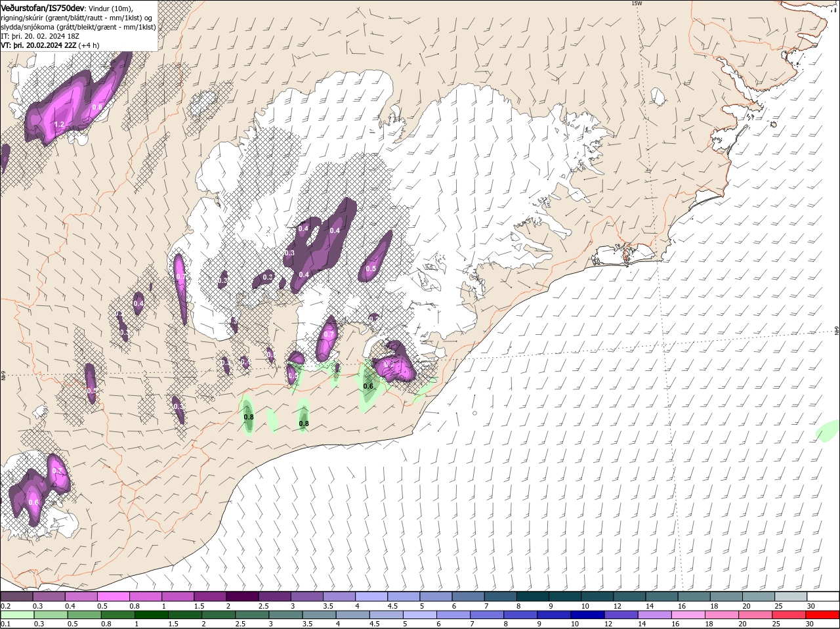Pick the lower legend palest green swatch at 0.1
The image size is (840, 629).
click(x=16, y=615)
